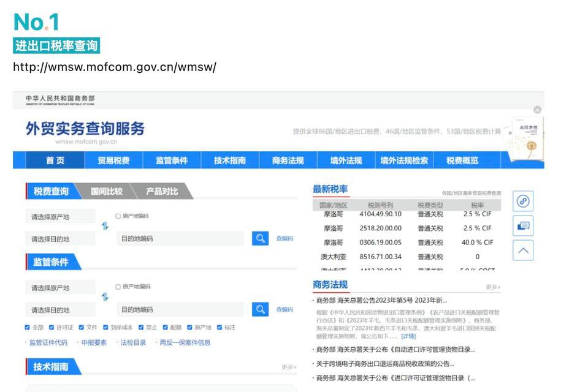
Task: Open 请选择原产地 dropdown in 税费查询
Action: coord(60,217)
